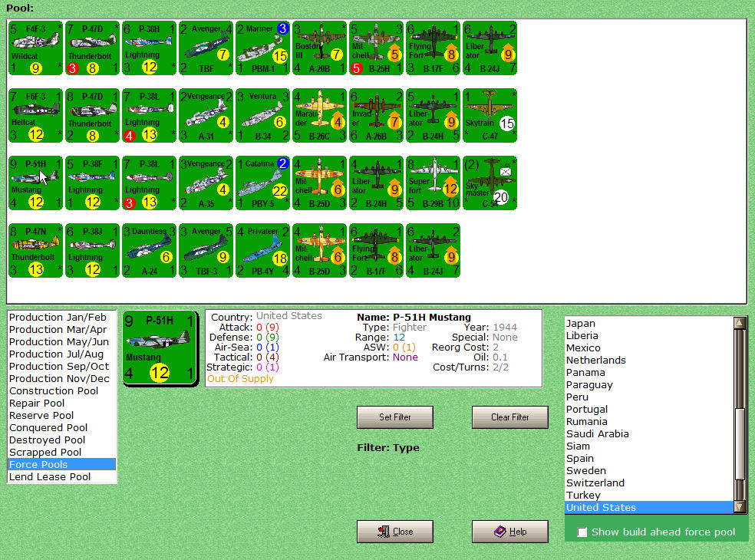Select Japan in country list

click(x=649, y=324)
